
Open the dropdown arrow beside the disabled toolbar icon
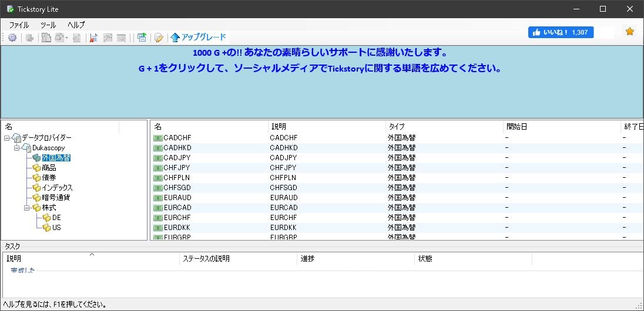[66, 38]
